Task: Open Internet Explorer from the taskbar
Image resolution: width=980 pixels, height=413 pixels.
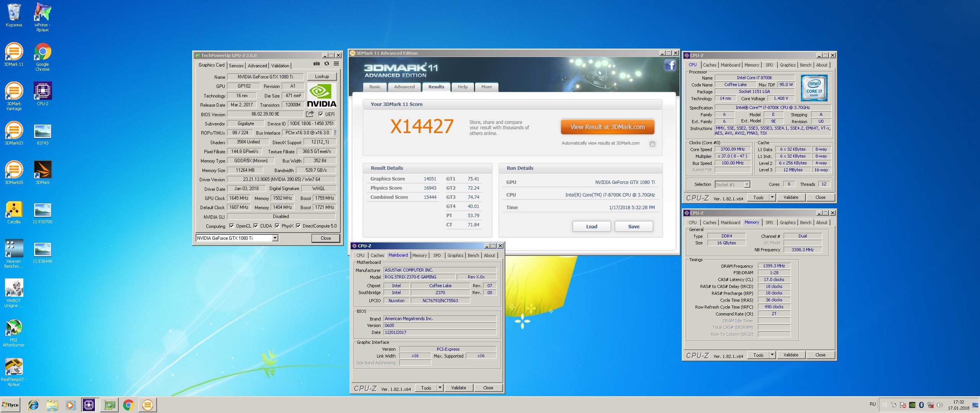Action: pyautogui.click(x=33, y=405)
